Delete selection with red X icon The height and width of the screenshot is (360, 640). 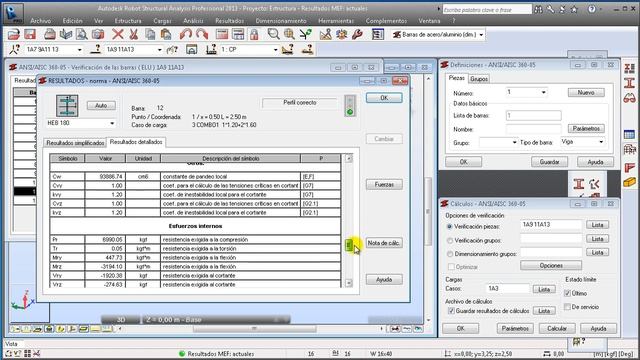tap(118, 35)
